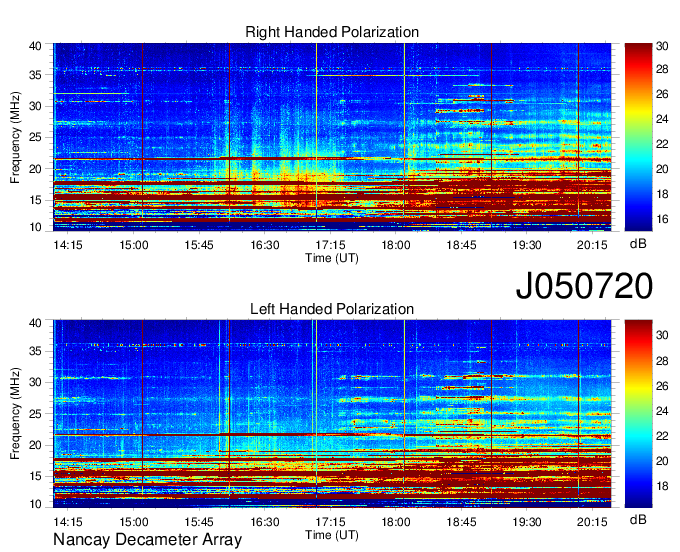
Task: Click Frequency (MHz) label of Left Handed plot
Action: pos(15,414)
